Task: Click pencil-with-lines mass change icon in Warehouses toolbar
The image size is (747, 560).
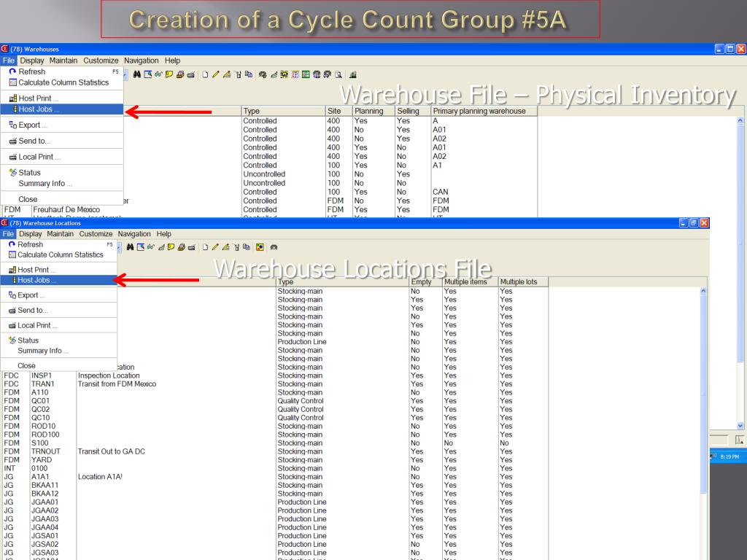Action: click(x=227, y=74)
